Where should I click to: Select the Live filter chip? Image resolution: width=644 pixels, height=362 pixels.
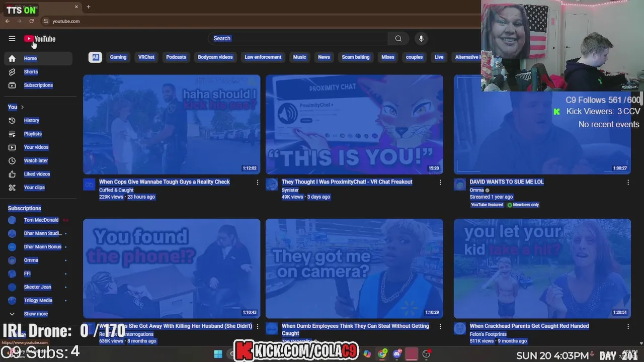[439, 57]
